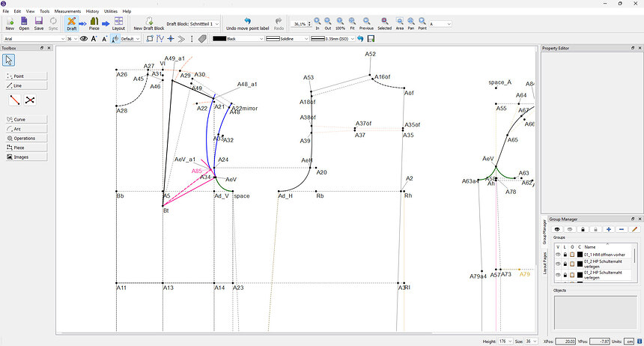Toggle point name visibility eye in toolbar
Image resolution: width=644 pixels, height=346 pixels.
pyautogui.click(x=84, y=39)
